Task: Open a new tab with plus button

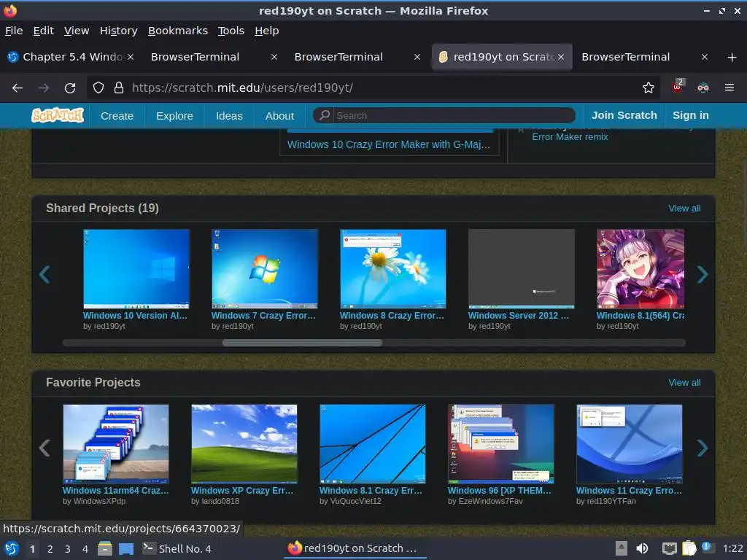Action: (732, 57)
